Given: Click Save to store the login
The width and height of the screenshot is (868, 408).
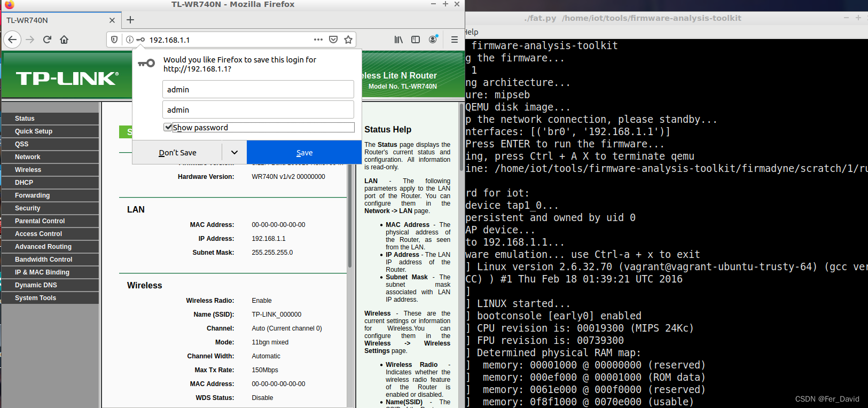Looking at the screenshot, I should tap(304, 153).
